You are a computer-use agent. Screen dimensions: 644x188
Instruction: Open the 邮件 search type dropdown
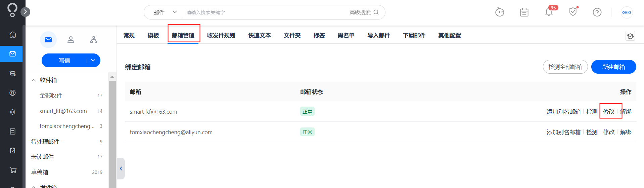(x=165, y=12)
